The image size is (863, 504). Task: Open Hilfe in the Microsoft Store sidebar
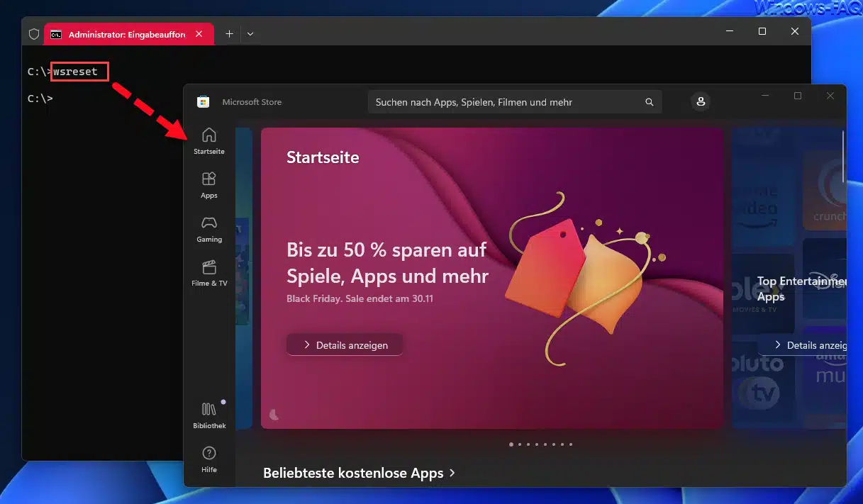208,459
